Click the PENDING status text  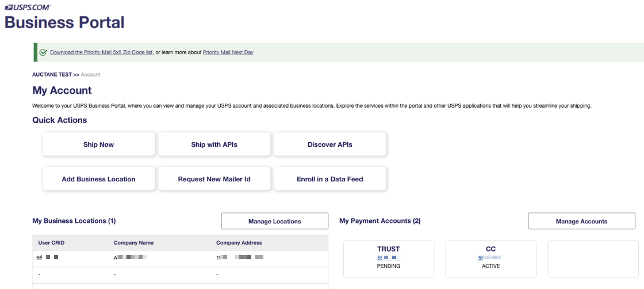[x=389, y=266]
